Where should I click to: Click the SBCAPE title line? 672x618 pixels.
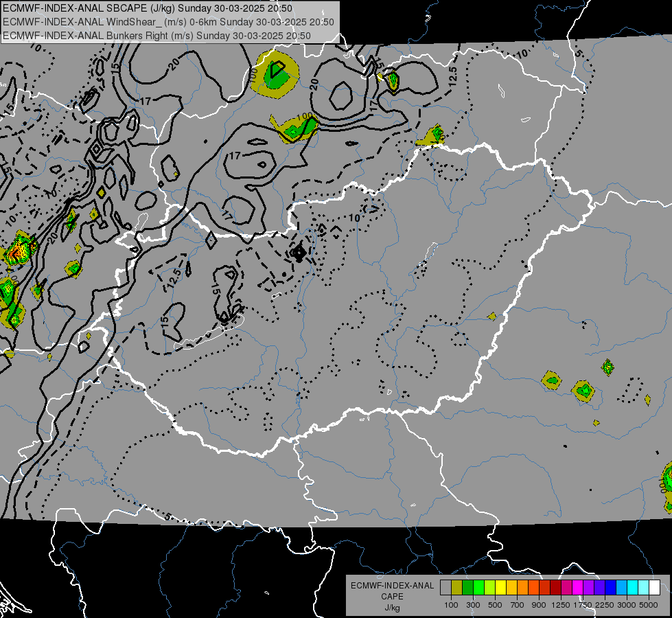tap(148, 8)
